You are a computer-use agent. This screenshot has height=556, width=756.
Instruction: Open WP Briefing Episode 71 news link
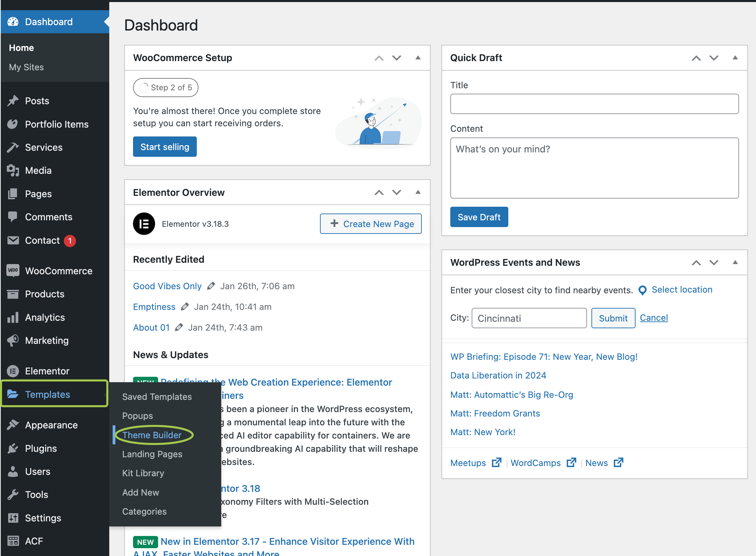544,357
